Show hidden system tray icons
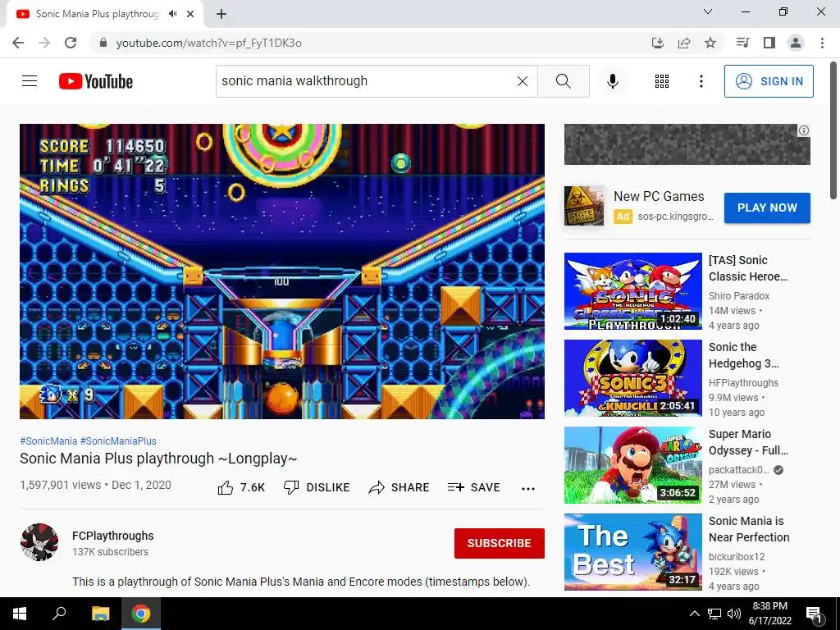The image size is (840, 630). [x=694, y=614]
